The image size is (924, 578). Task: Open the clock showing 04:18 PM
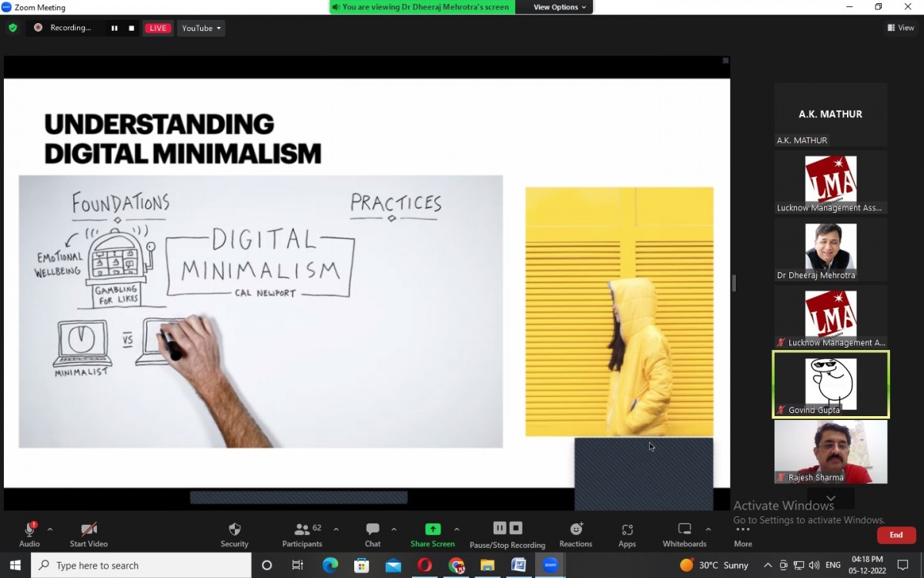pyautogui.click(x=868, y=565)
